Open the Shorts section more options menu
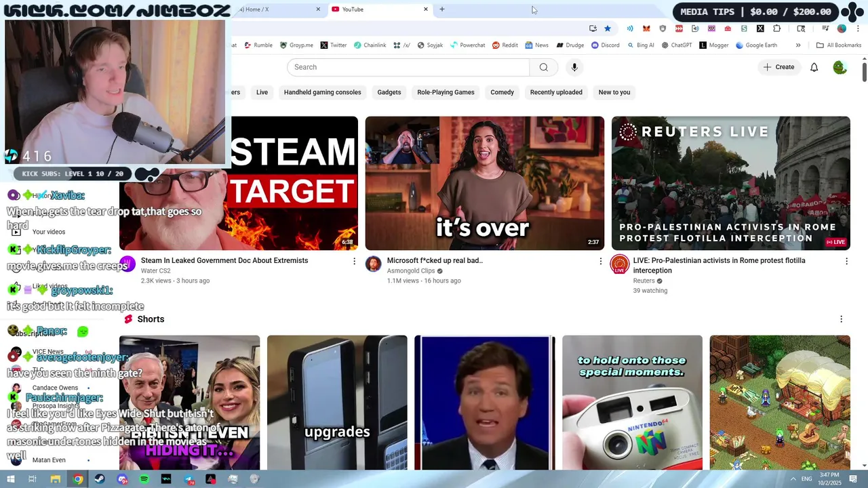868x488 pixels. (x=841, y=319)
